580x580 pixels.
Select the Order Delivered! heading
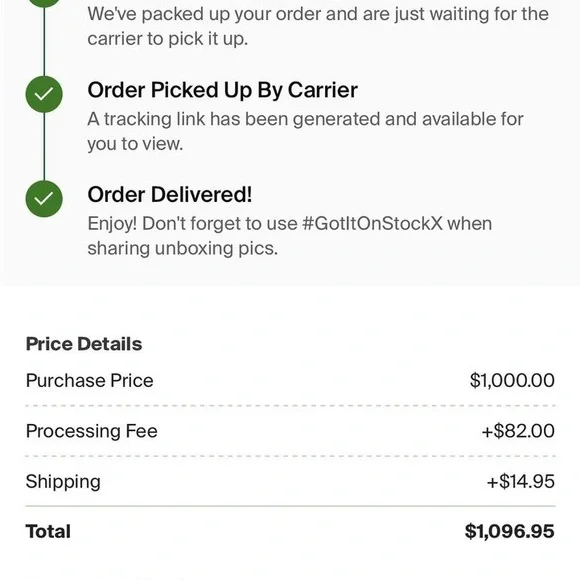[170, 195]
